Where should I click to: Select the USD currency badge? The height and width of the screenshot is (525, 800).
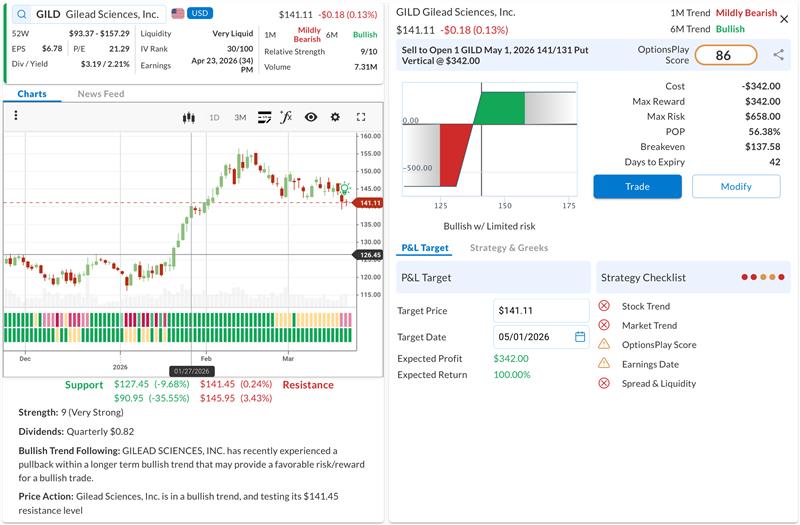coord(201,14)
